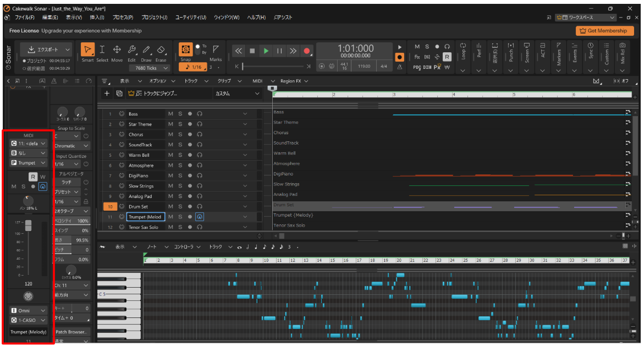Open the Export dropdown arrow
The height and width of the screenshot is (346, 644).
pyautogui.click(x=67, y=50)
